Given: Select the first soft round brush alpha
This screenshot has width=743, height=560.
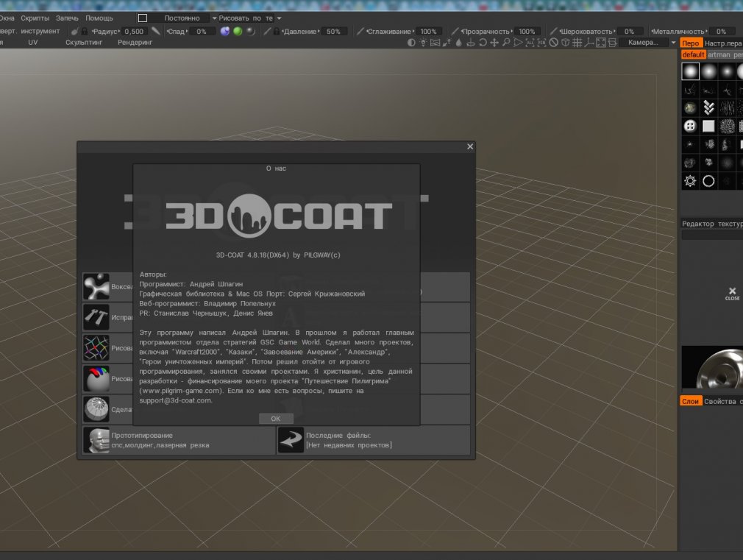Looking at the screenshot, I should [x=691, y=71].
